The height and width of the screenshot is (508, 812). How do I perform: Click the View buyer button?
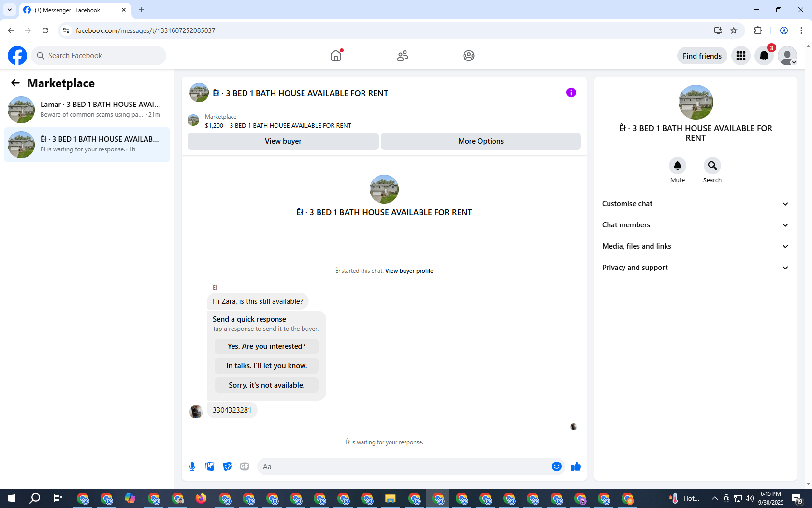tap(283, 141)
